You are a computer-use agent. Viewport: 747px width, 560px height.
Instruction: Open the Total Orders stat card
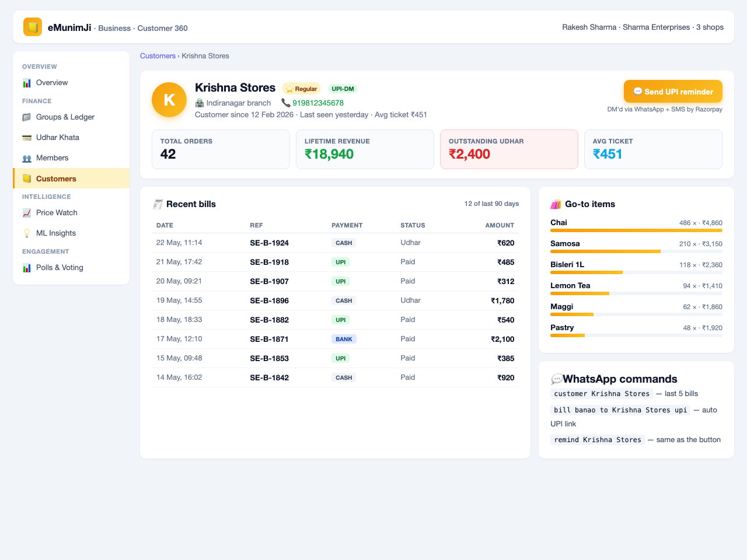[221, 149]
